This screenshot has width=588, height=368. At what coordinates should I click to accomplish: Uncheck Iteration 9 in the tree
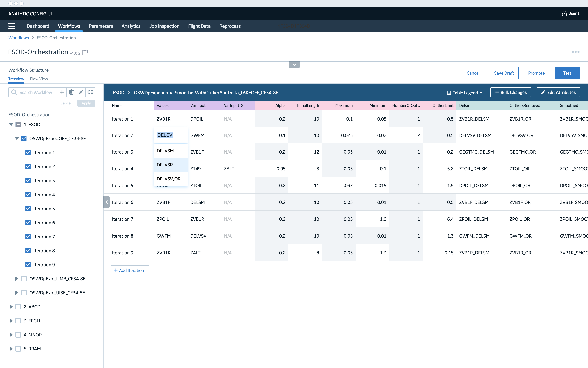pyautogui.click(x=28, y=265)
